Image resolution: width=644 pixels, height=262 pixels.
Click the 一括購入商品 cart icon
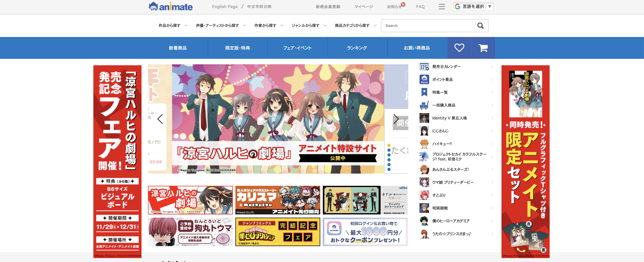point(424,105)
